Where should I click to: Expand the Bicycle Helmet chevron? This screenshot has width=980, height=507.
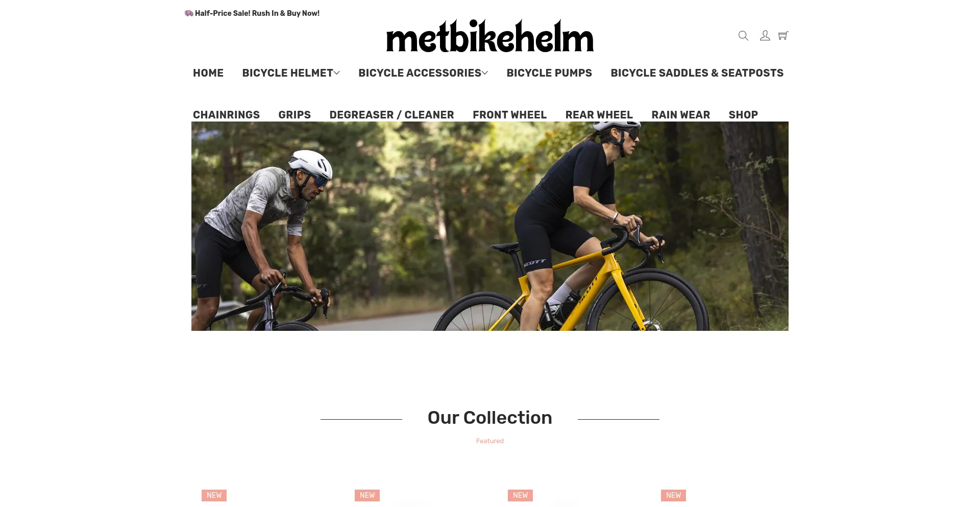click(x=337, y=73)
